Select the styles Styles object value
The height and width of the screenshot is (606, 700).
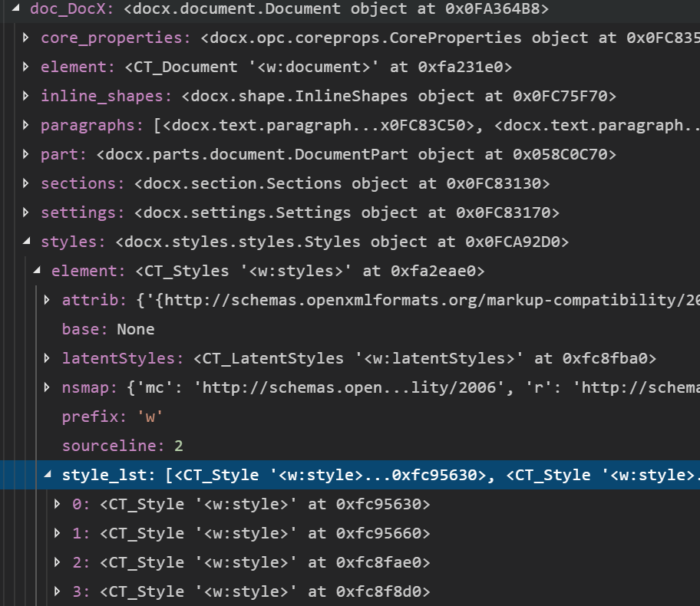(342, 242)
